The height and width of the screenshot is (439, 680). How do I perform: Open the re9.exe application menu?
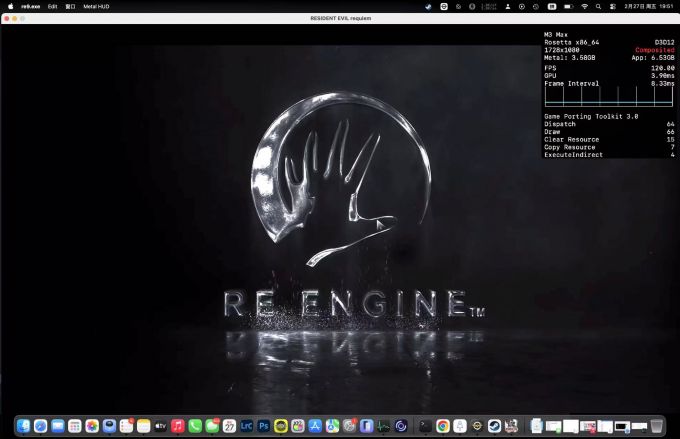[x=30, y=7]
